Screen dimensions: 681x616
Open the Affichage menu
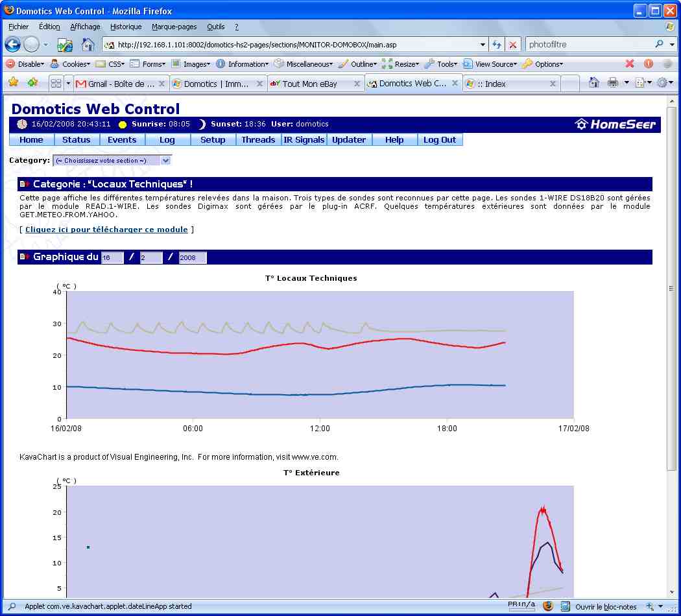85,27
